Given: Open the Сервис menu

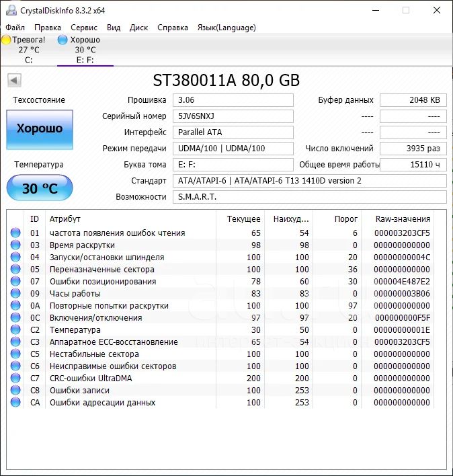Looking at the screenshot, I should pyautogui.click(x=84, y=28).
